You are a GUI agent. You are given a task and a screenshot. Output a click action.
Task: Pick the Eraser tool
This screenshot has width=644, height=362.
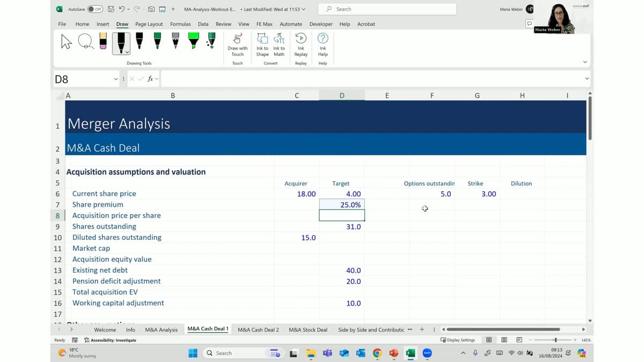pyautogui.click(x=103, y=41)
